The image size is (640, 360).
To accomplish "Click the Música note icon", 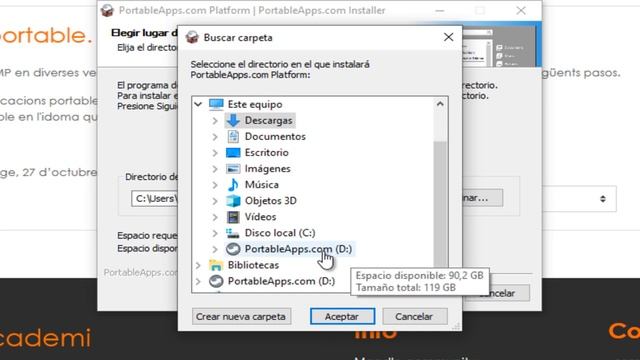I will tap(233, 184).
